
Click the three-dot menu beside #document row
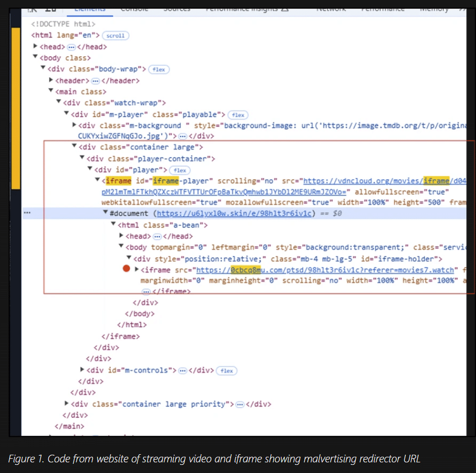pos(27,213)
